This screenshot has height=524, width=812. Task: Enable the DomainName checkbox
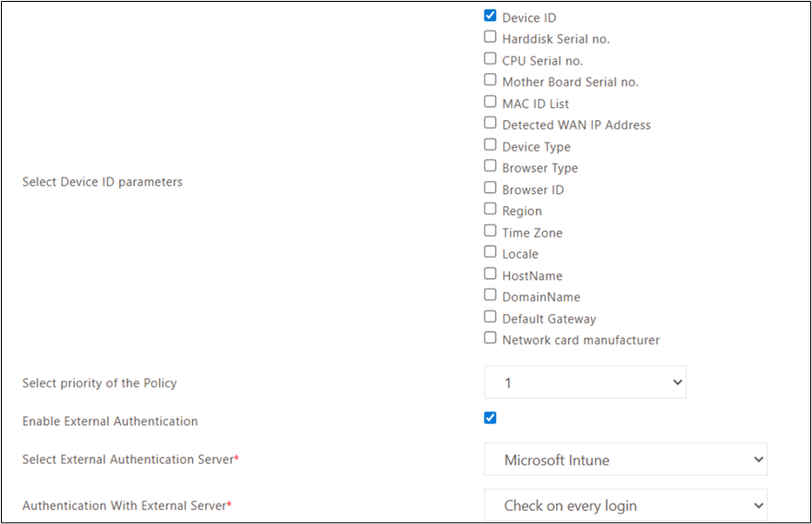490,295
